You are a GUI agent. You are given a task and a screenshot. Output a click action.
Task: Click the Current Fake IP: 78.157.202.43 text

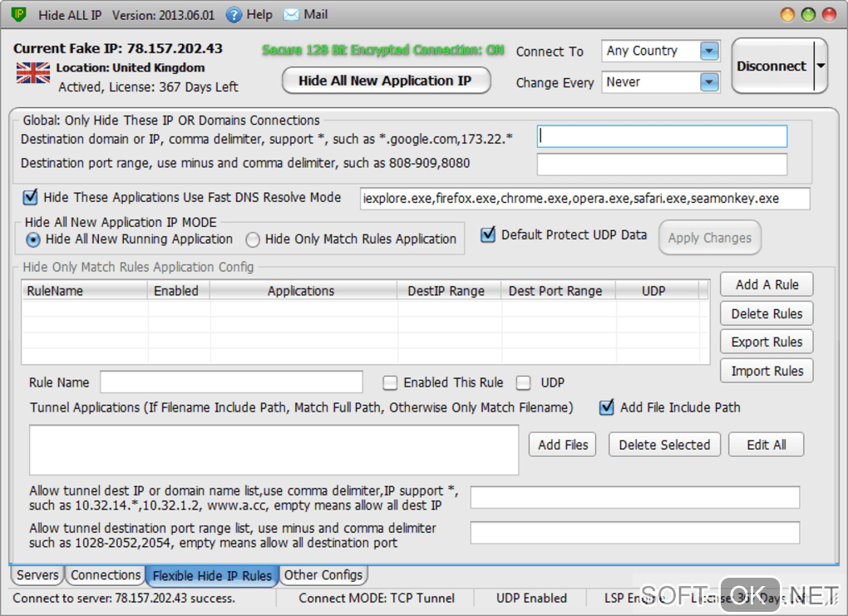click(x=118, y=49)
